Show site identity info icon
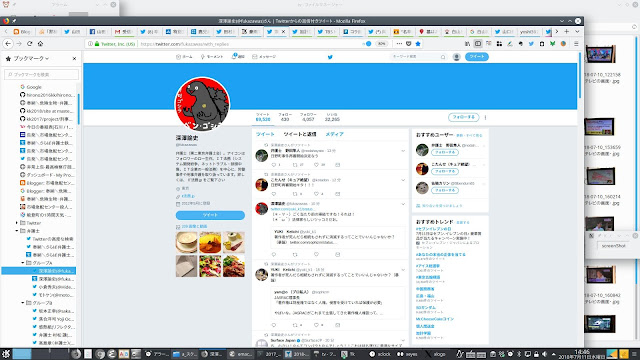 90,44
